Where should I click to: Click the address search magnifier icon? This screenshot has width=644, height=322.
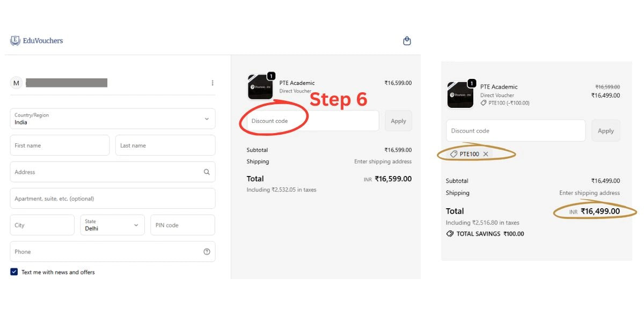pos(207,172)
